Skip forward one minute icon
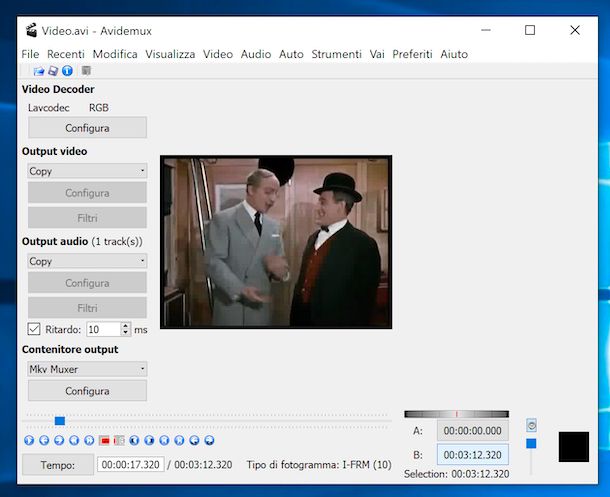 pyautogui.click(x=209, y=440)
